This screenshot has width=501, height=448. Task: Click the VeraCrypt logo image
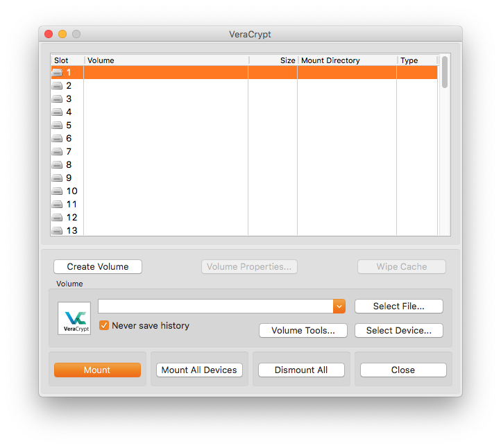pos(74,318)
